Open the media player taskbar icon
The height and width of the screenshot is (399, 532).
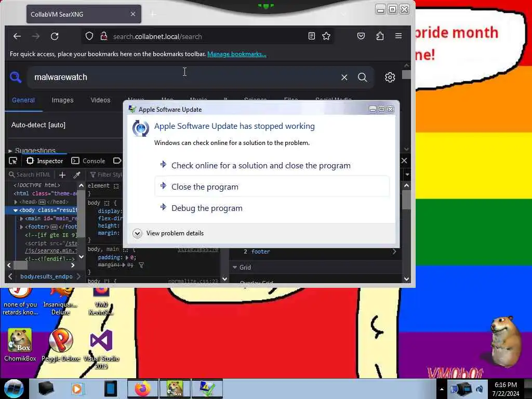[x=77, y=389]
